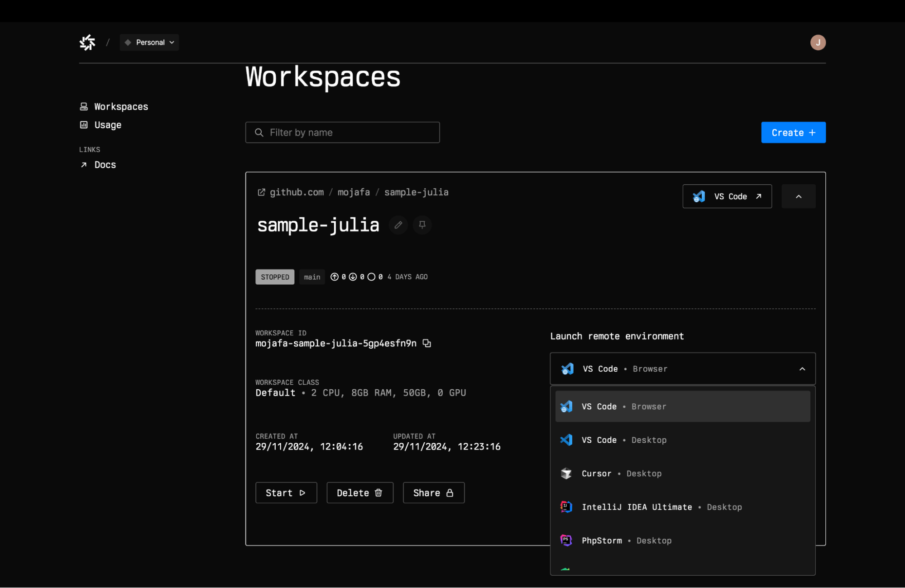Open the Personal organization dropdown

click(x=149, y=43)
